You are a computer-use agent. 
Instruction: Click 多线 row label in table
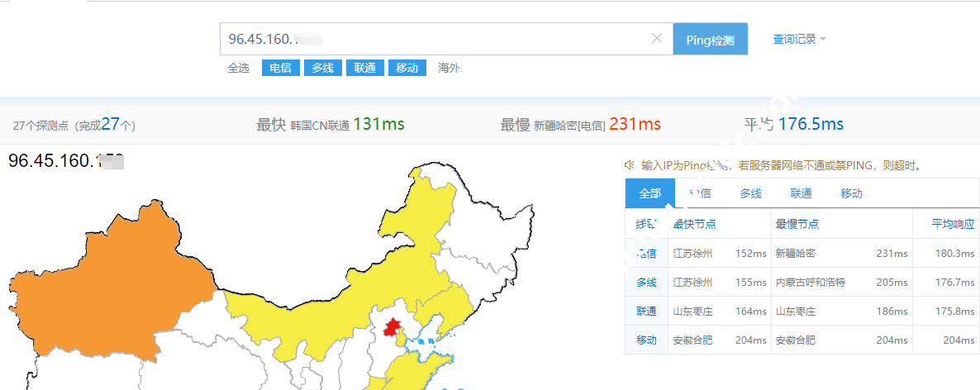pos(647,283)
